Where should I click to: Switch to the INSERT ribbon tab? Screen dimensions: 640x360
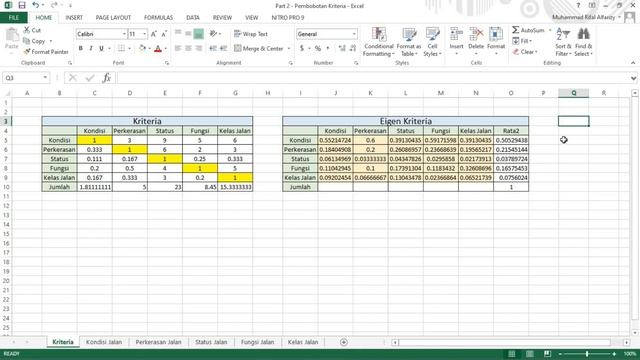[74, 18]
